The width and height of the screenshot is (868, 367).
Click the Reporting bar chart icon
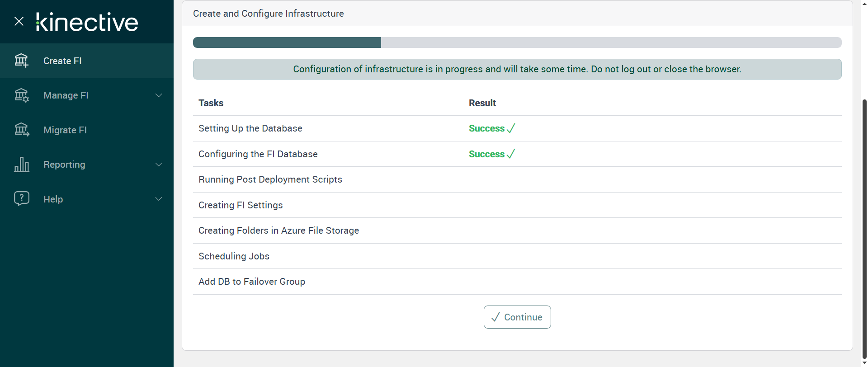21,165
